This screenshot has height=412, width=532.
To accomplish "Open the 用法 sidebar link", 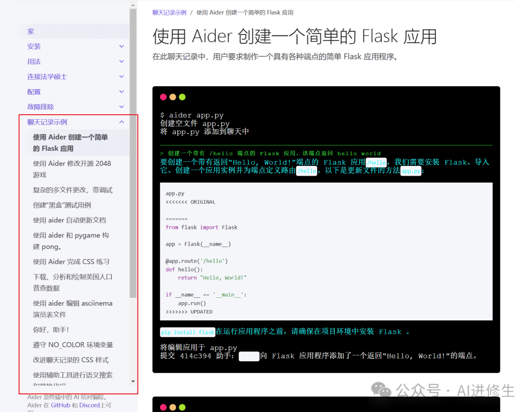I will tap(34, 62).
